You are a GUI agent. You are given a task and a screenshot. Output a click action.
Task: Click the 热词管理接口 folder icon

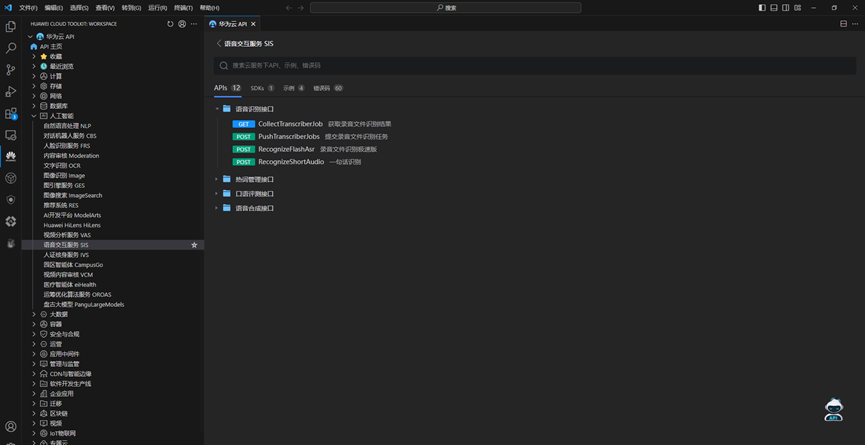[227, 179]
